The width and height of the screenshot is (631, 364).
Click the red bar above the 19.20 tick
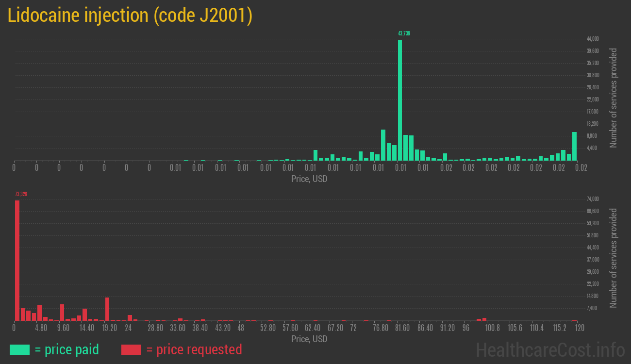pyautogui.click(x=107, y=309)
